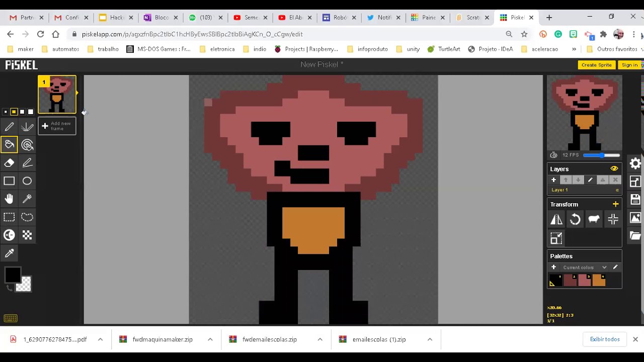The image size is (644, 362).
Task: Click the Crop to fit transform icon
Action: (556, 238)
